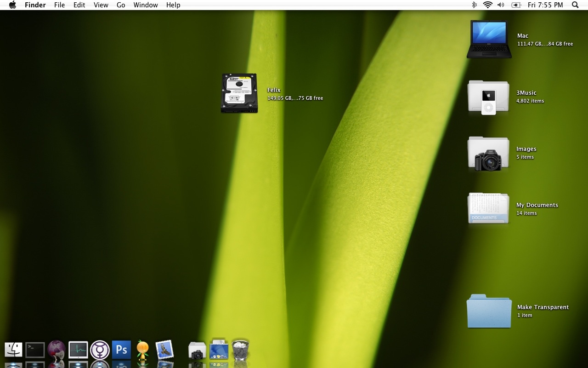Open Mail with the hawk stamp icon
Viewport: 588px width, 368px height.
(x=164, y=350)
